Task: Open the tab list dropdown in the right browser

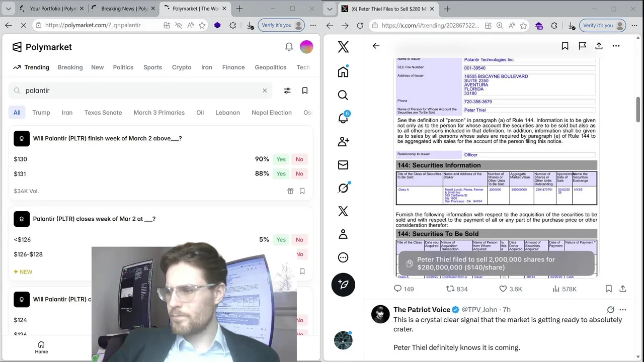Action: click(x=330, y=9)
